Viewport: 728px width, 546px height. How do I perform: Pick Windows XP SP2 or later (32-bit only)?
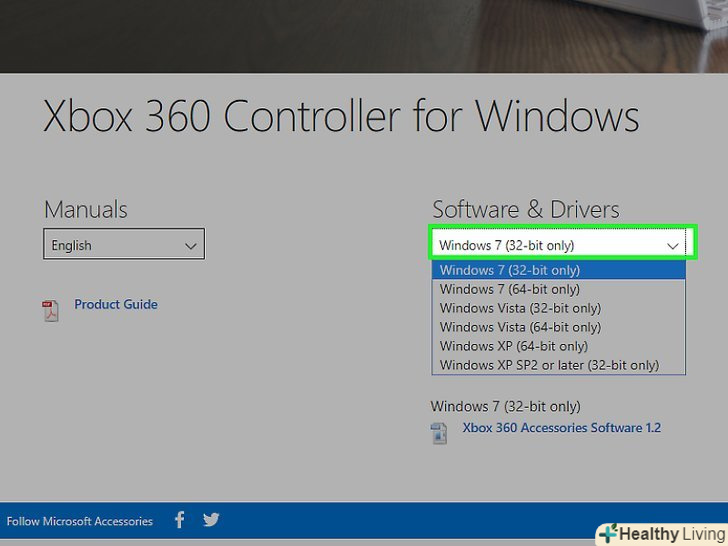[559, 365]
